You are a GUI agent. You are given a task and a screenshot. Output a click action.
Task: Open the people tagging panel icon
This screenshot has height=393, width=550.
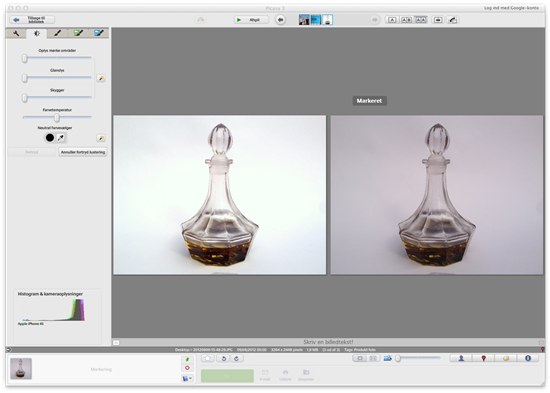pos(461,358)
